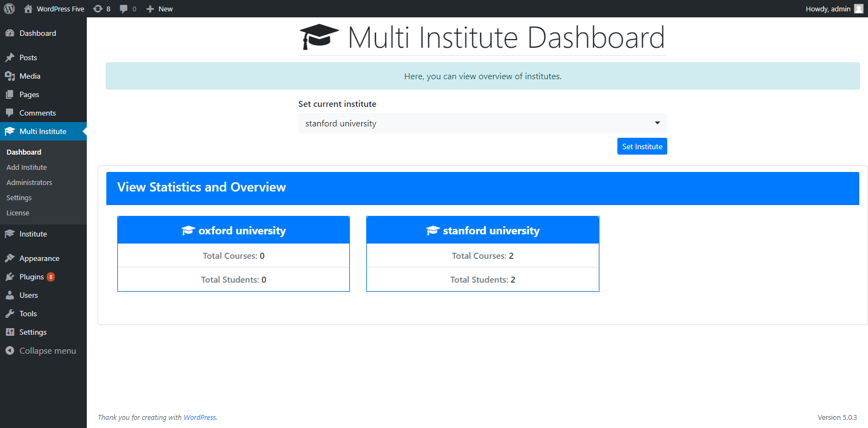
Task: Click the admin avatar icon
Action: tap(859, 9)
